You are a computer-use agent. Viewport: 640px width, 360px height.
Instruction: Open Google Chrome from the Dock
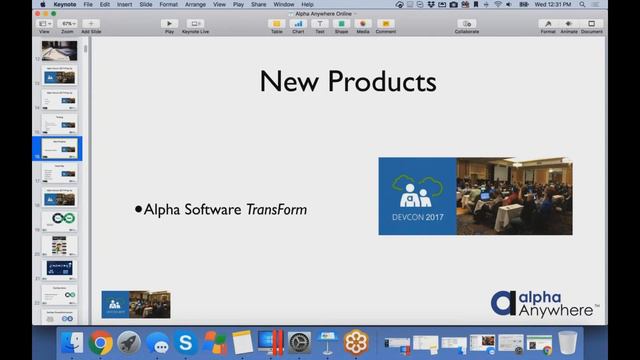(x=100, y=342)
